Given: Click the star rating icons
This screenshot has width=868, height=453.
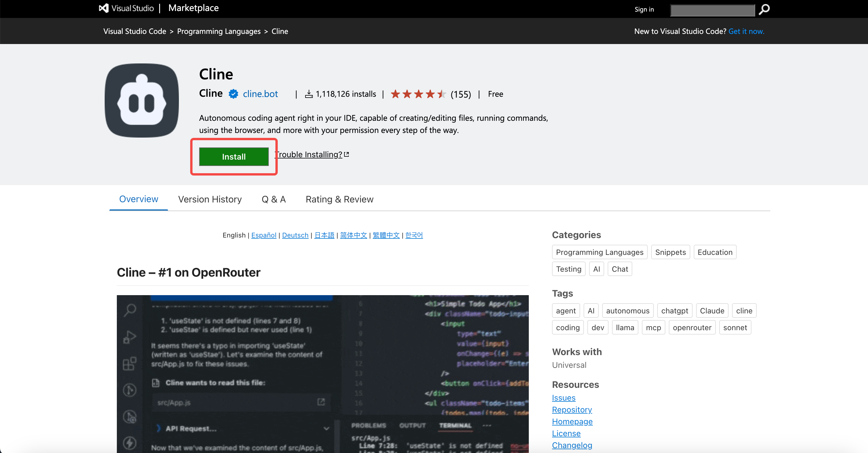Looking at the screenshot, I should [x=419, y=94].
